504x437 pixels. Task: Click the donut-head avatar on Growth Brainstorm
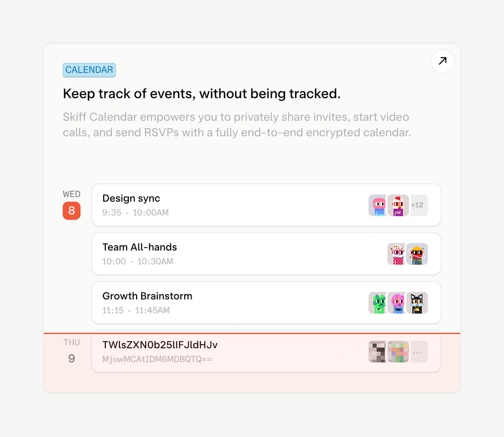(398, 303)
